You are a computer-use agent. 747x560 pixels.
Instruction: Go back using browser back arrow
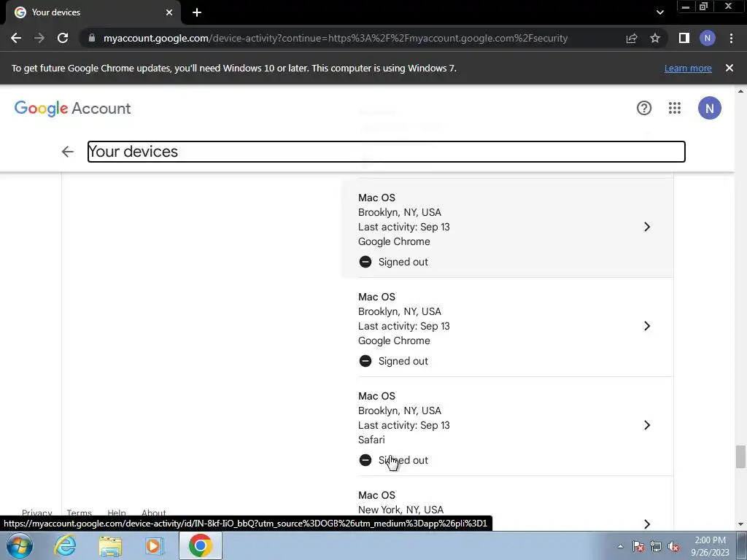[16, 38]
